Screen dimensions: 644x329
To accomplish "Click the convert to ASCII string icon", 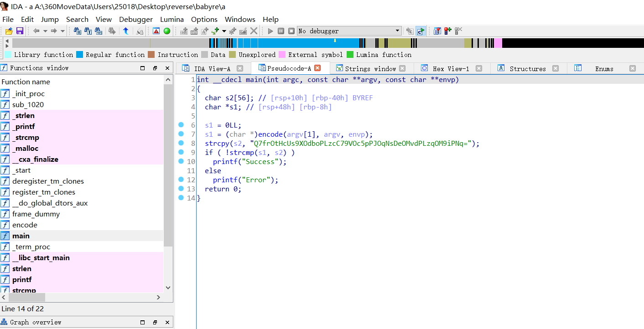I will (x=205, y=31).
